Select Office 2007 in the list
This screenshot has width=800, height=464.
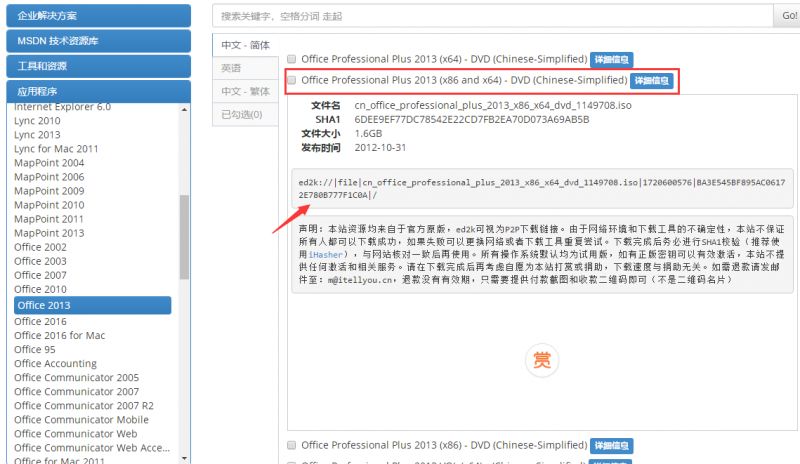tap(40, 275)
